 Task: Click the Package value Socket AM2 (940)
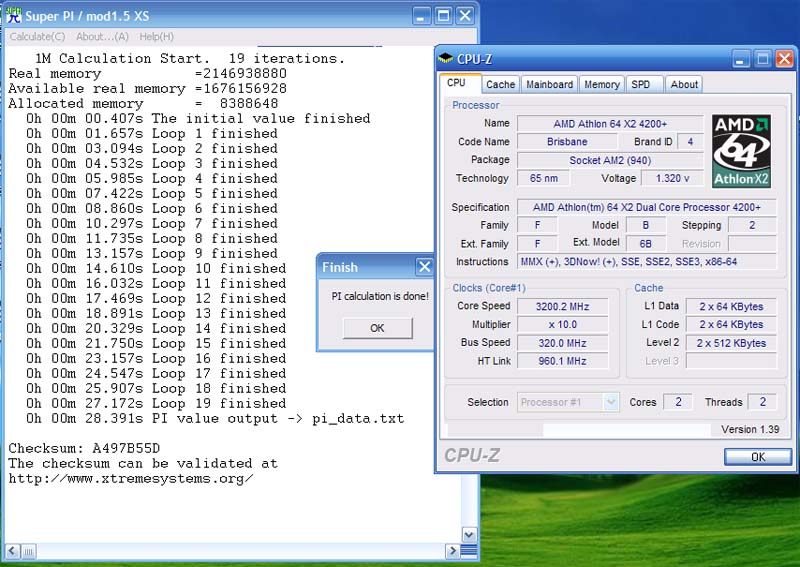pos(610,160)
